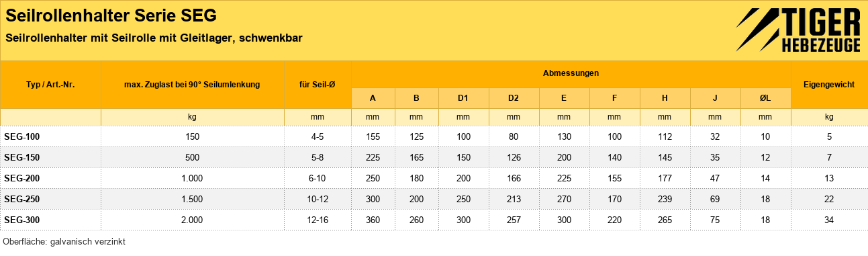The width and height of the screenshot is (868, 256).
Task: Click the Typ / Art.-Nr. column header
Action: (50, 85)
